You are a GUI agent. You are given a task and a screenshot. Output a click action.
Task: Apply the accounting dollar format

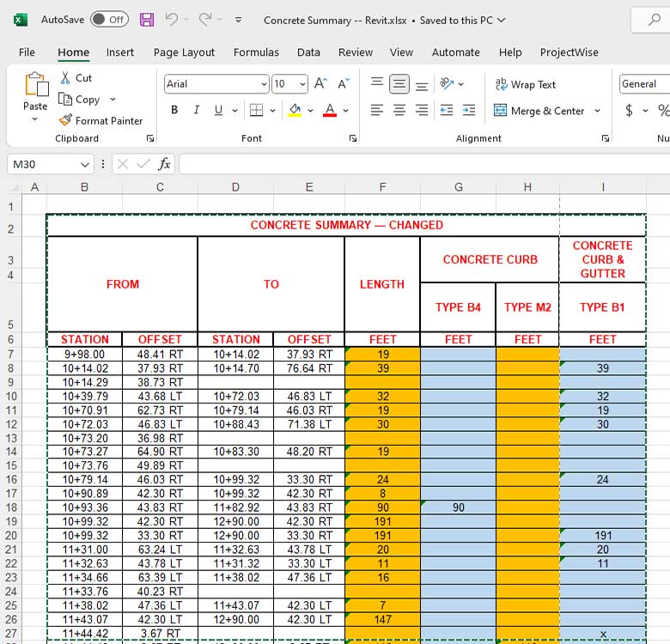pyautogui.click(x=629, y=111)
